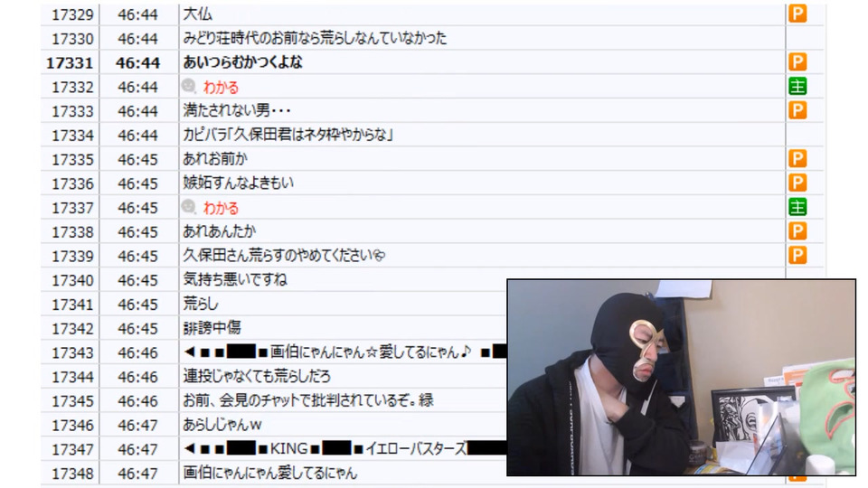Click the green 主 icon on comment 17332
This screenshot has width=868, height=488.
(x=797, y=87)
